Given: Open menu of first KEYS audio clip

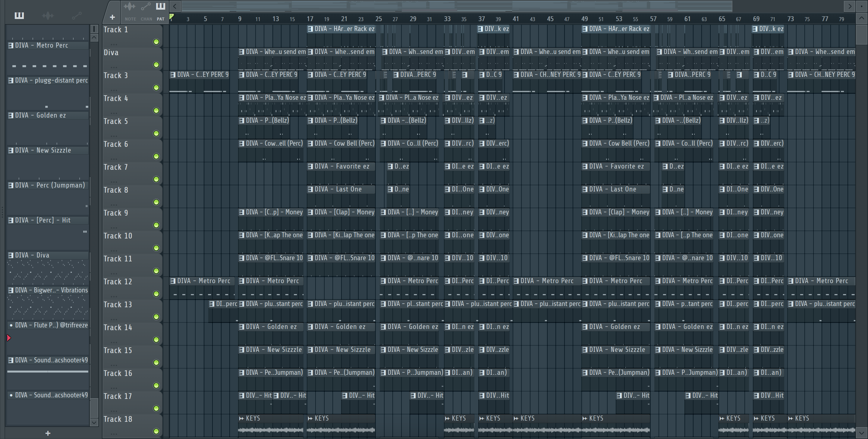Looking at the screenshot, I should click(x=241, y=418).
